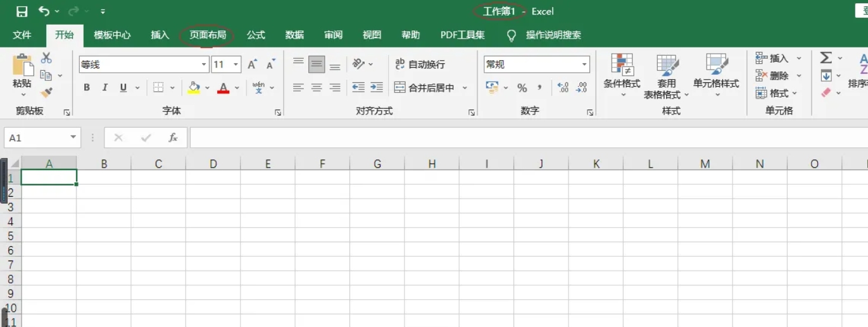868x327 pixels.
Task: Apply the yellow fill color bucket
Action: point(194,88)
